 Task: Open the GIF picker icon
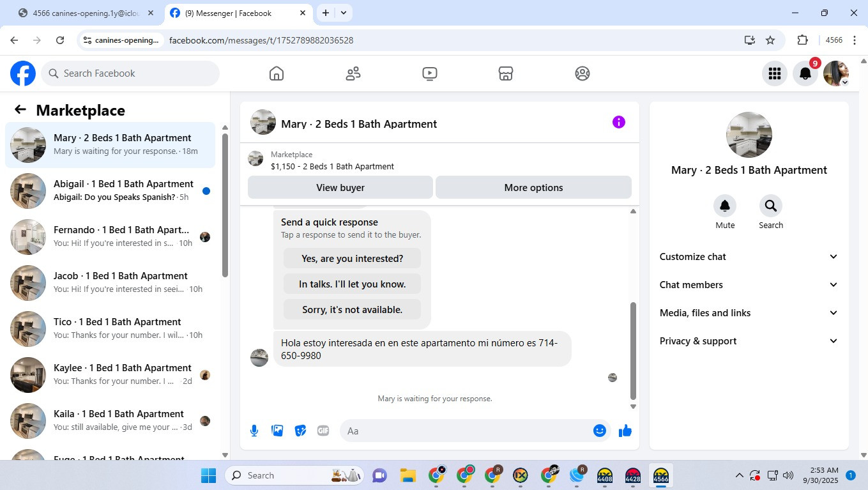323,431
